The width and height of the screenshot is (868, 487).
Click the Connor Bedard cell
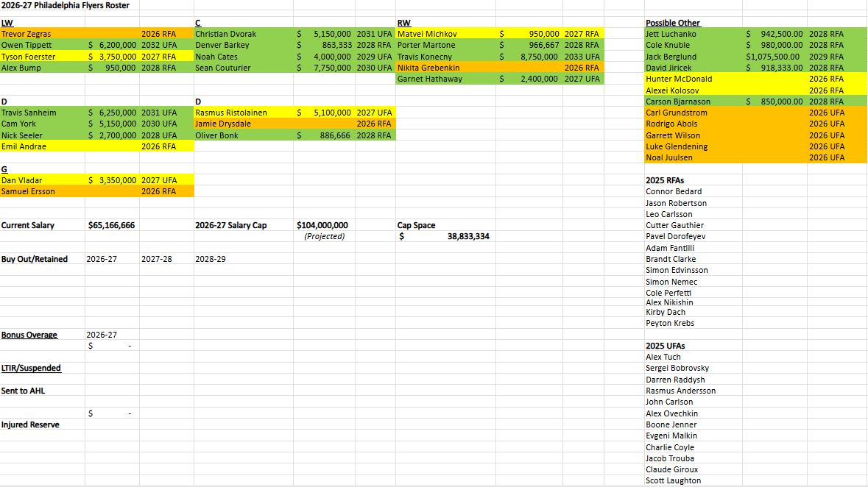[x=694, y=191]
